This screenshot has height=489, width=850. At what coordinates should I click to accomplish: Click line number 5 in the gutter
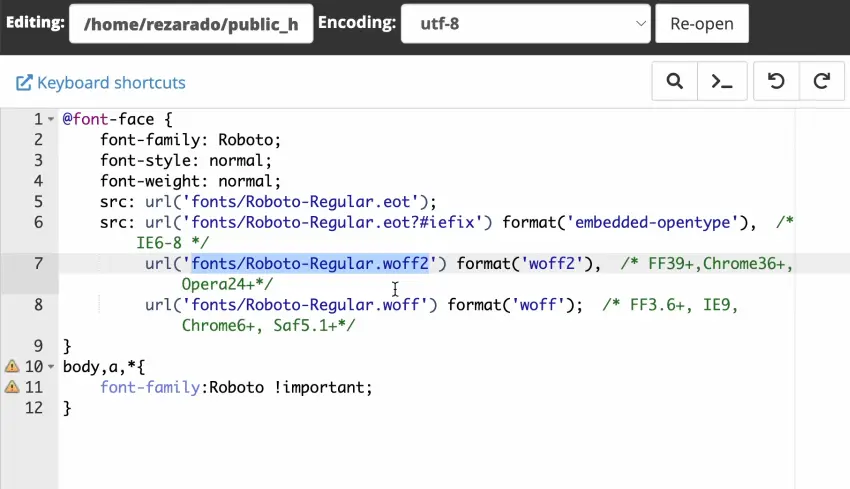[38, 201]
